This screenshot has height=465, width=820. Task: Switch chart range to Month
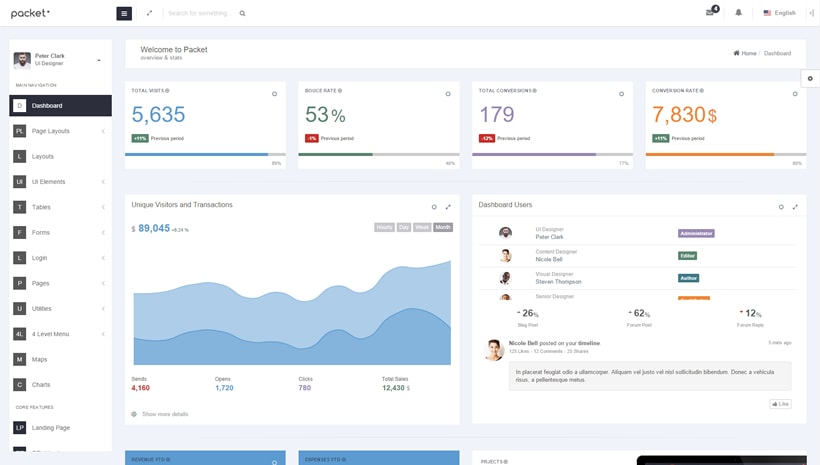443,227
